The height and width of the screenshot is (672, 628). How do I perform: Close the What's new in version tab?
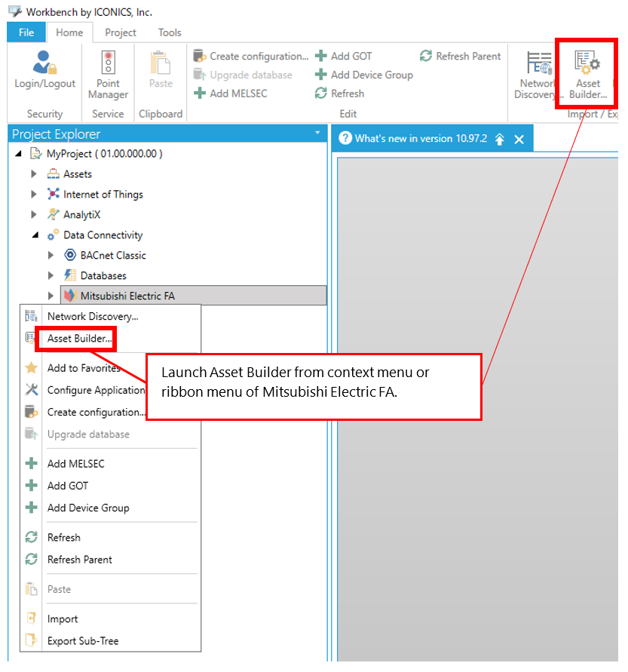coord(519,140)
